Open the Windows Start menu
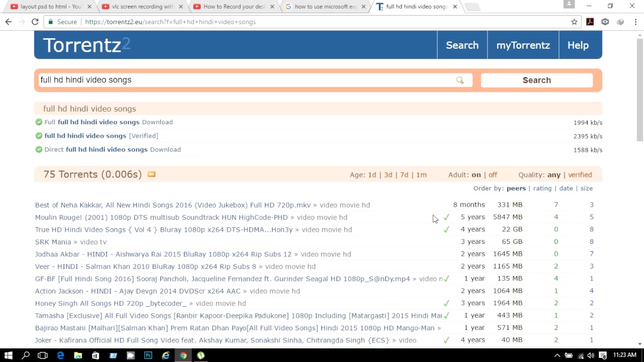 pos(9,355)
